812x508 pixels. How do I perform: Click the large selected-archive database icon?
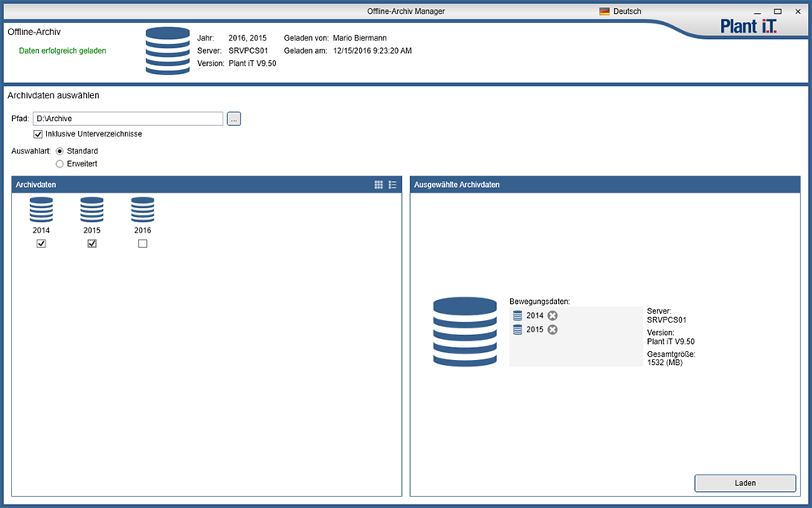click(x=464, y=332)
